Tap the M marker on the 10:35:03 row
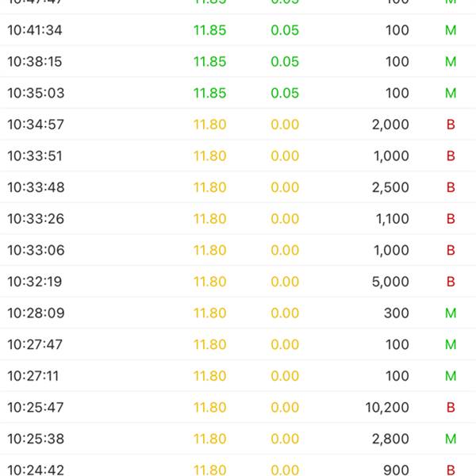476x476 pixels. click(x=451, y=93)
